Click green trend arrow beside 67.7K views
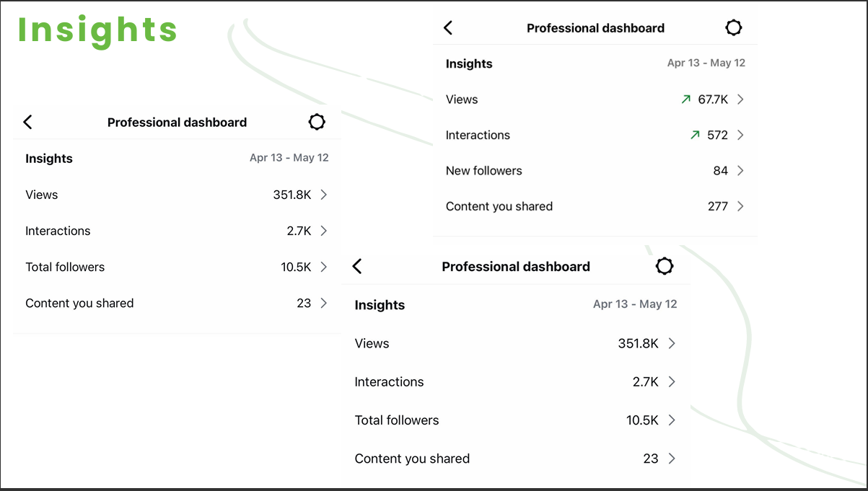This screenshot has width=868, height=491. pyautogui.click(x=686, y=99)
